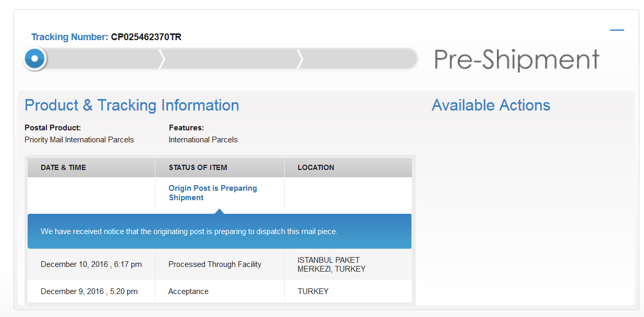Click the blue originating post notice banner
Image resolution: width=644 pixels, height=317 pixels.
220,231
